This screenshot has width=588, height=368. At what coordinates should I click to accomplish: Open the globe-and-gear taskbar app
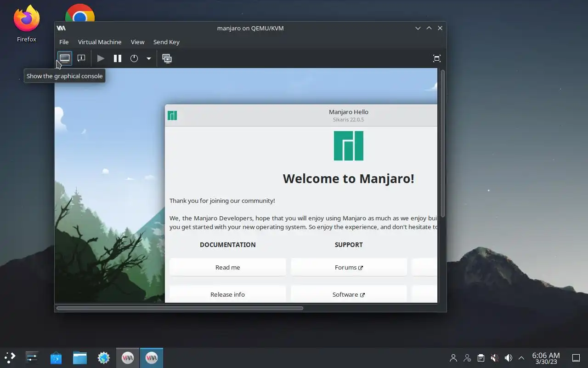[104, 358]
